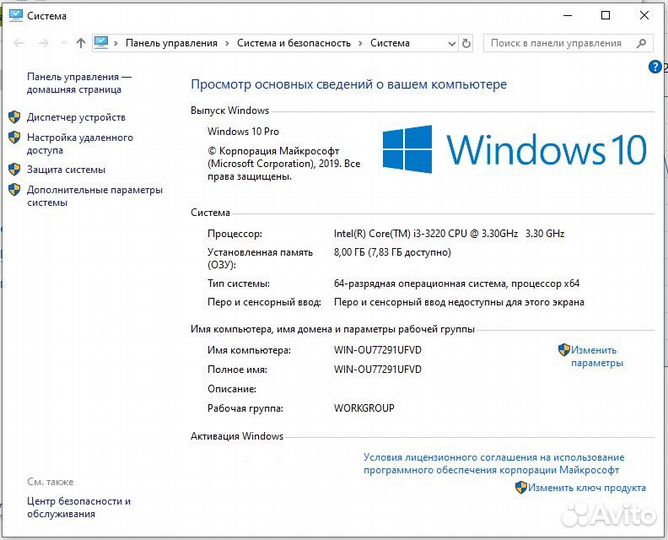Click the Forward navigation arrow
The image size is (668, 540).
coord(43,43)
